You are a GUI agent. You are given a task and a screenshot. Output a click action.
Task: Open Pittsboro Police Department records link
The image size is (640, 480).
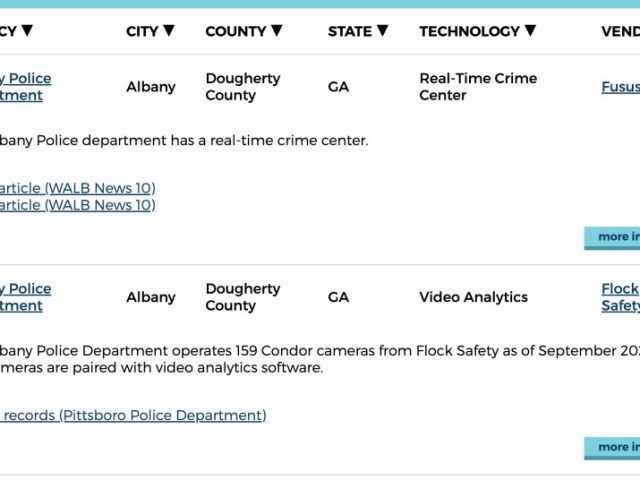coord(133,416)
